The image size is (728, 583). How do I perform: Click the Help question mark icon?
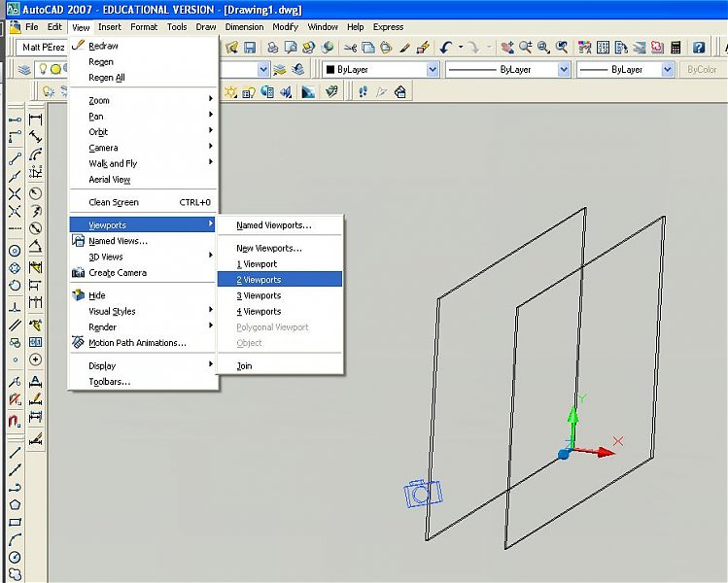(x=699, y=48)
